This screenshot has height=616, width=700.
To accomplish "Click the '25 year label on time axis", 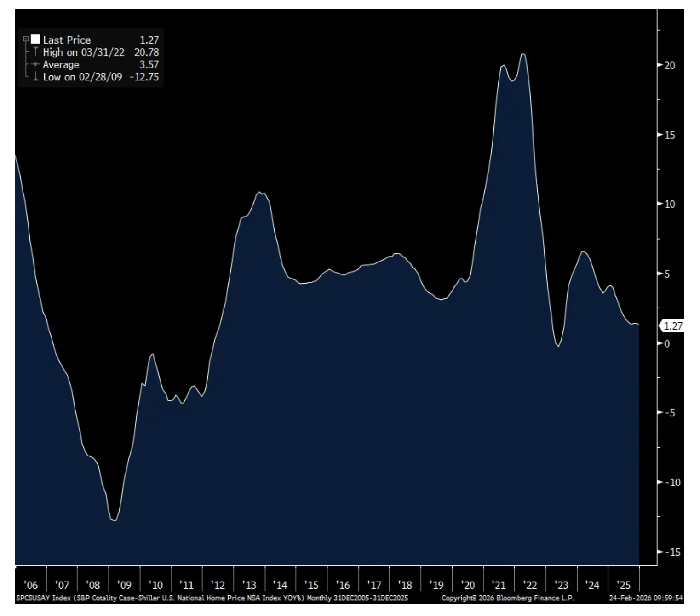I will tap(624, 585).
